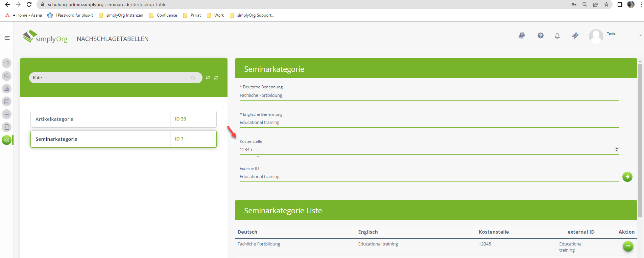
Task: Select Seminarkategorie lookup table entry
Action: (100, 139)
